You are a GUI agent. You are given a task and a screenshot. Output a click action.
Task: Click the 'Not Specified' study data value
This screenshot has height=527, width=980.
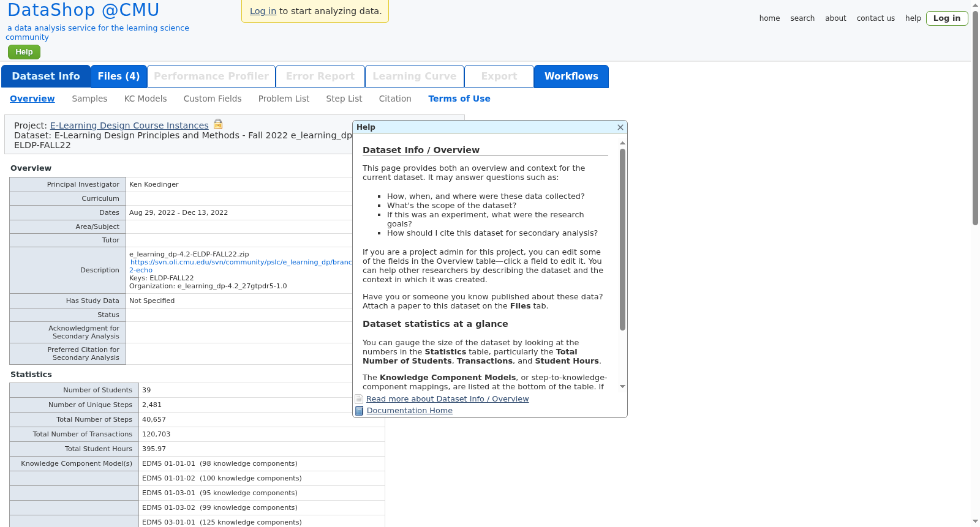click(152, 301)
